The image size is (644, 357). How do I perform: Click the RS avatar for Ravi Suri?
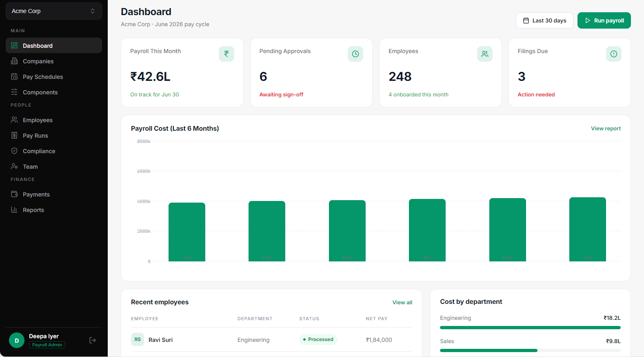pyautogui.click(x=138, y=339)
